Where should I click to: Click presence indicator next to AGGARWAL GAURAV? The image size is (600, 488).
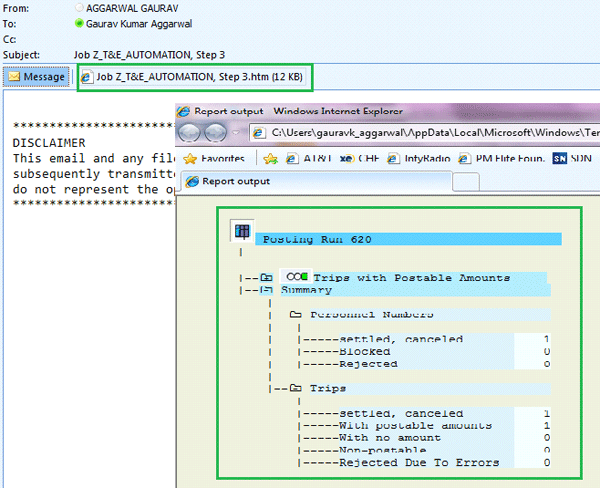[x=79, y=7]
